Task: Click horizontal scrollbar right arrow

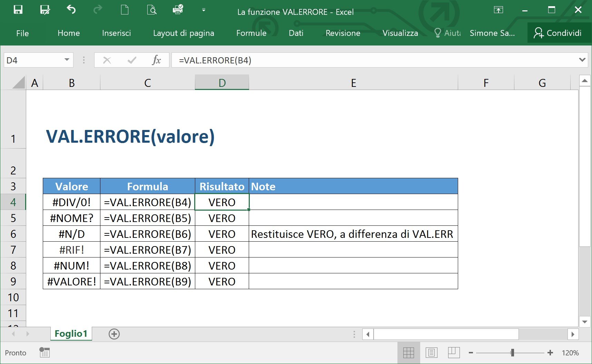Action: point(573,334)
